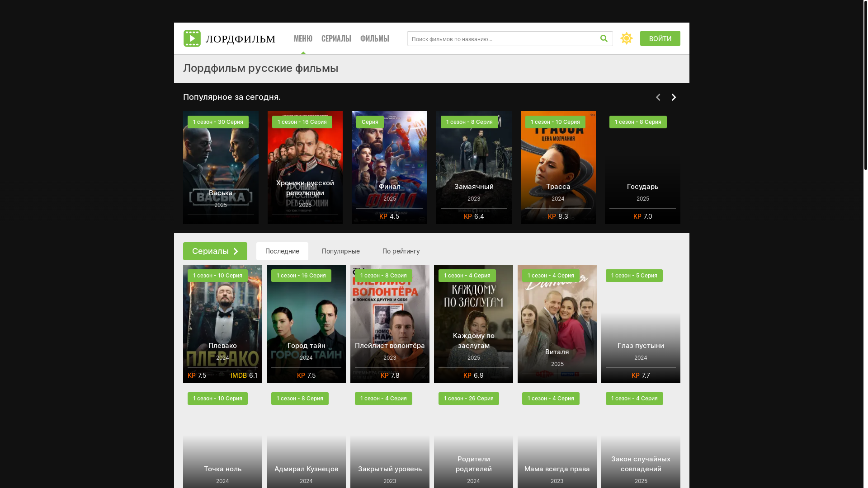Click the KP 6.9 rating text

[x=473, y=375]
